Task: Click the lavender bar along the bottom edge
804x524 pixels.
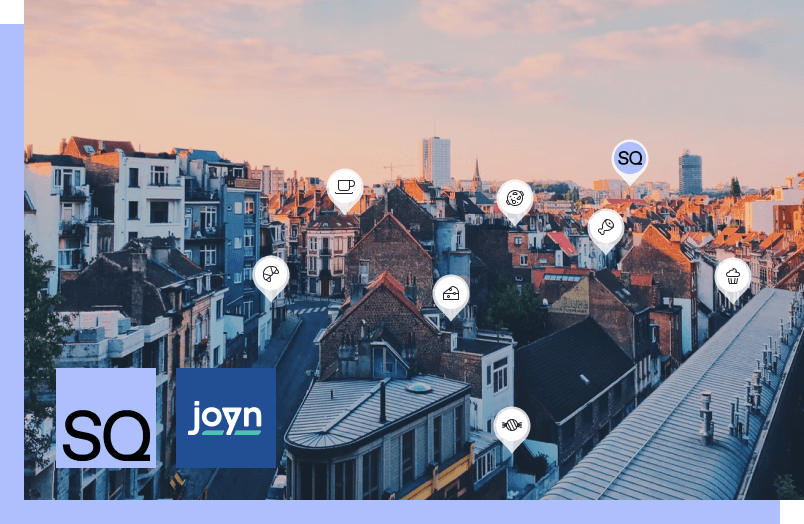Action: (400, 512)
